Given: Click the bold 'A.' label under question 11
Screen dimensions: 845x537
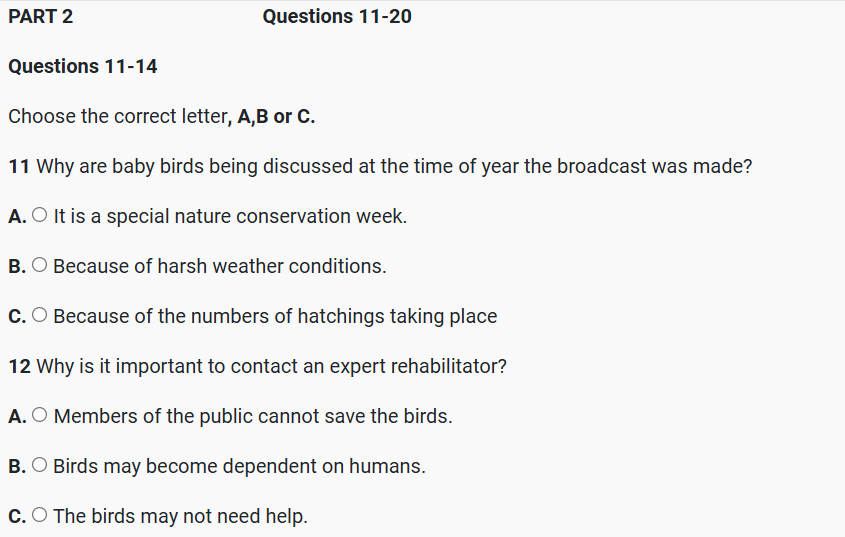Looking at the screenshot, I should click(17, 216).
